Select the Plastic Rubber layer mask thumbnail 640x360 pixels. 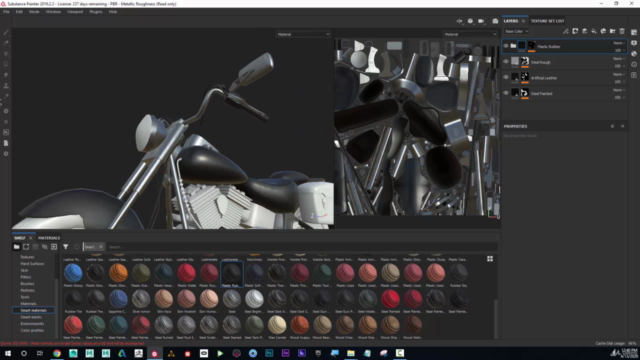[531, 46]
